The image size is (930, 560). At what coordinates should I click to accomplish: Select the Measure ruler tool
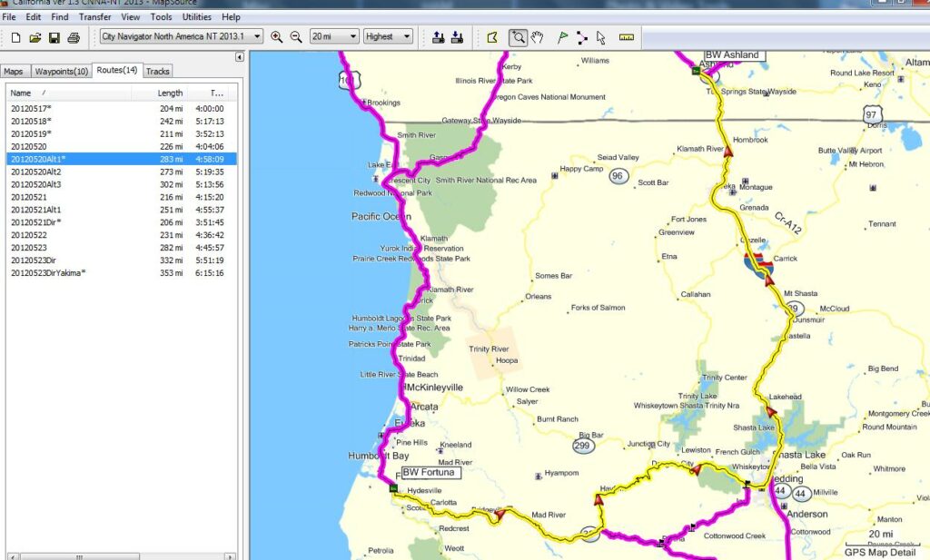[626, 37]
